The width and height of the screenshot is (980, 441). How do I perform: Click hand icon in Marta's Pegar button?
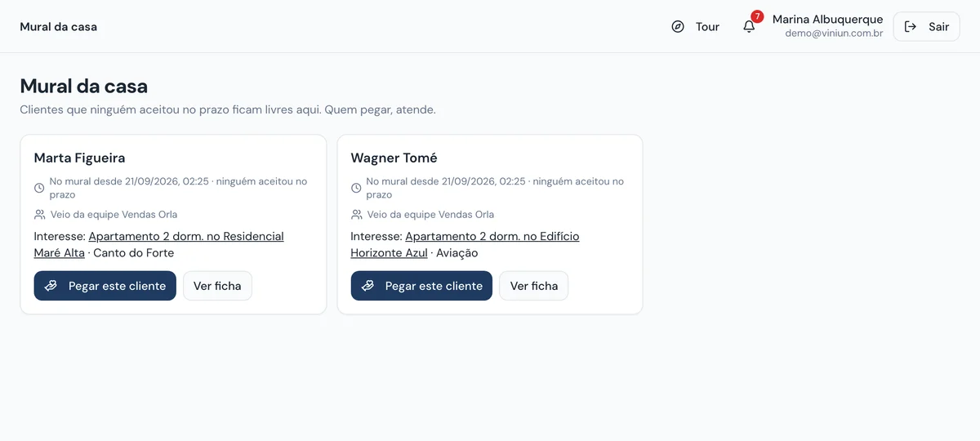click(x=51, y=286)
